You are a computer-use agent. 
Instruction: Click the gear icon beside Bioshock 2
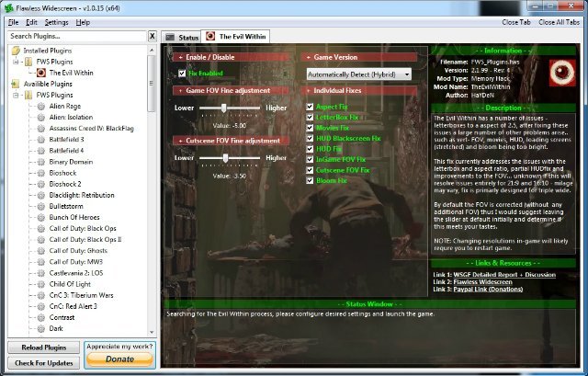(41, 184)
